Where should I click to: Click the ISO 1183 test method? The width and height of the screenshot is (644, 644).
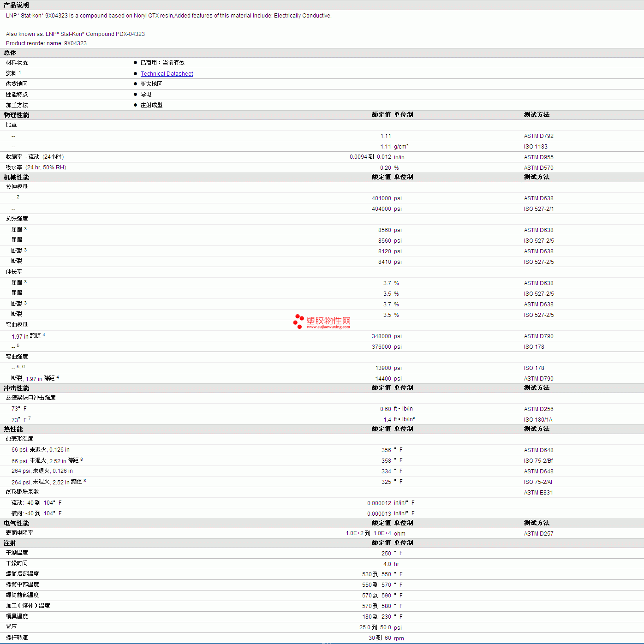tap(536, 147)
